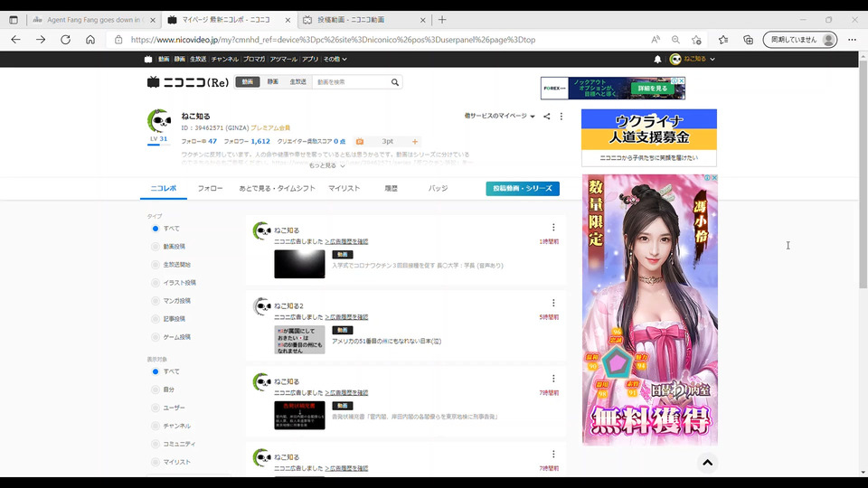
Task: Open the browser zoom control
Action: [x=676, y=40]
